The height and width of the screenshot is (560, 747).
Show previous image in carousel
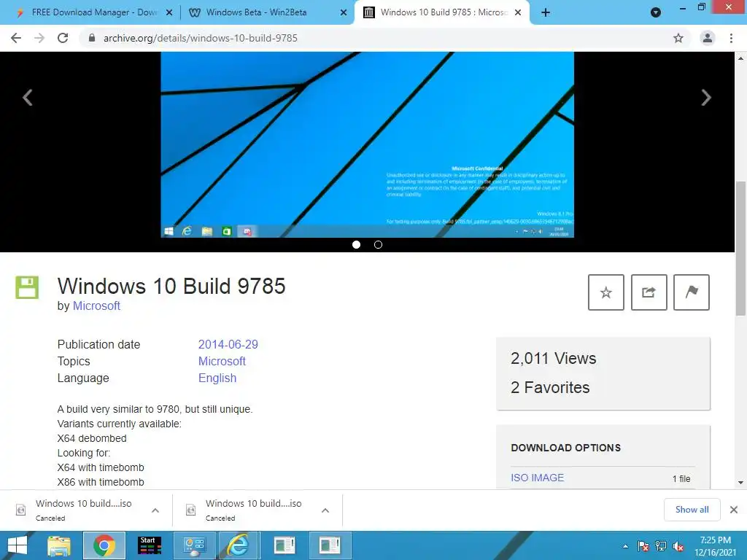click(28, 98)
